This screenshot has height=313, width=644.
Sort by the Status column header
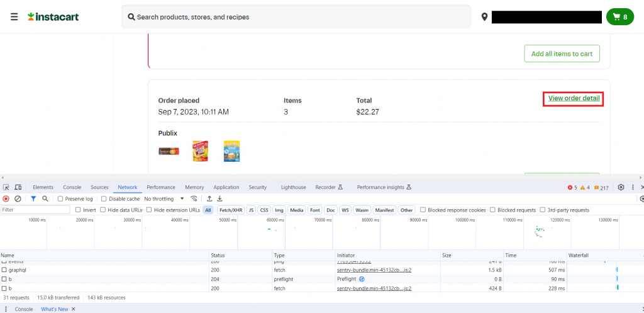click(241, 256)
